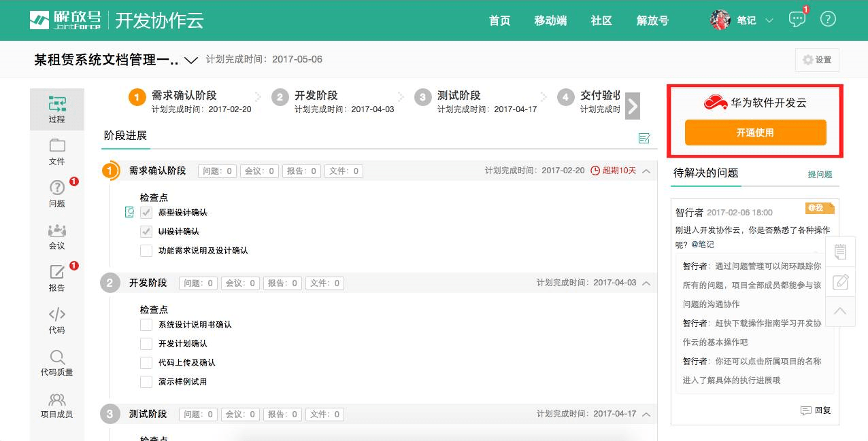
Task: Click 文件: 0 tag in 需求确认阶段 row
Action: [x=344, y=171]
